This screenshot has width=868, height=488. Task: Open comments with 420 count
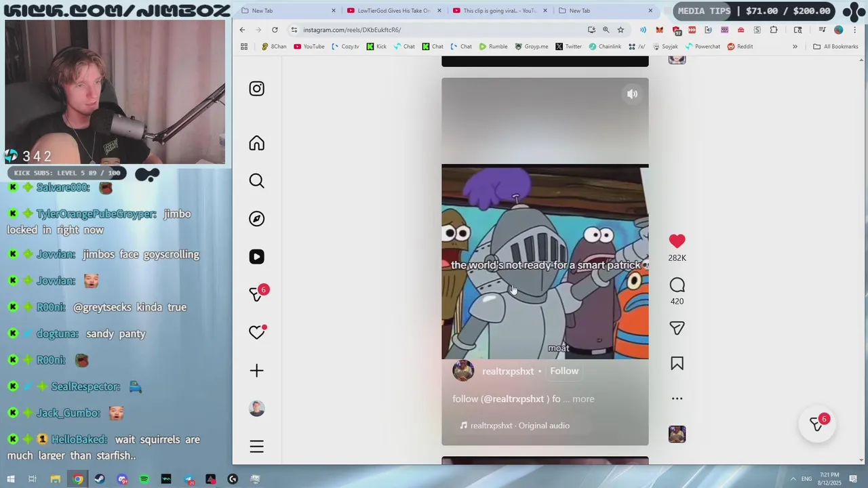677,285
